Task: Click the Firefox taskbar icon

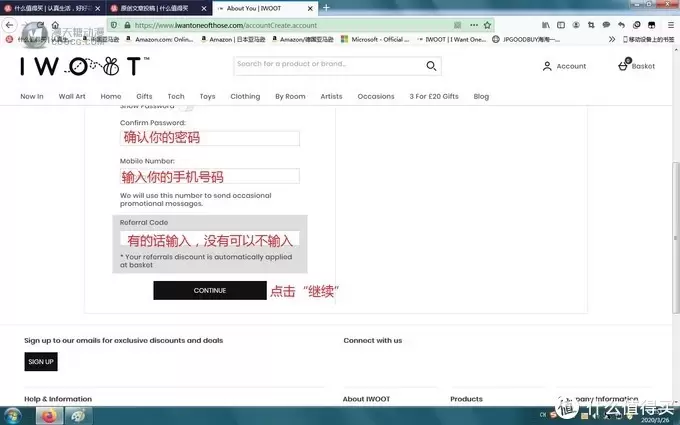Action: point(49,416)
